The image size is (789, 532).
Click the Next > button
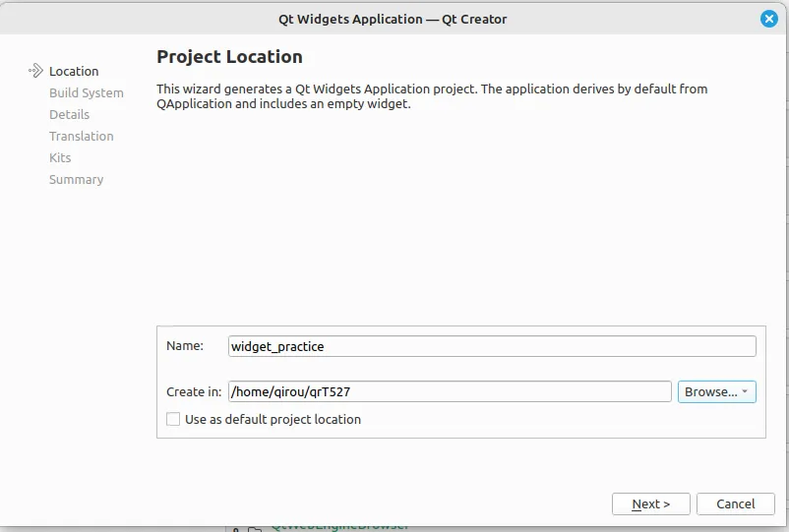[x=650, y=503]
